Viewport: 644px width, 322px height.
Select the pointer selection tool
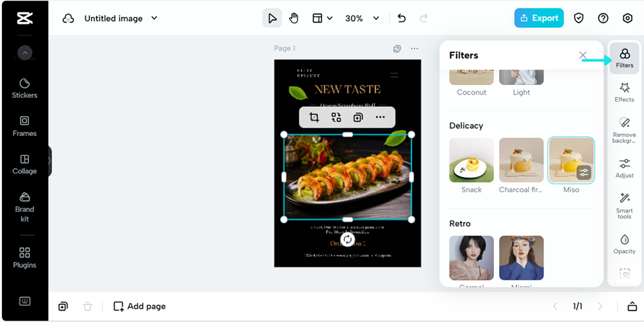click(x=272, y=18)
